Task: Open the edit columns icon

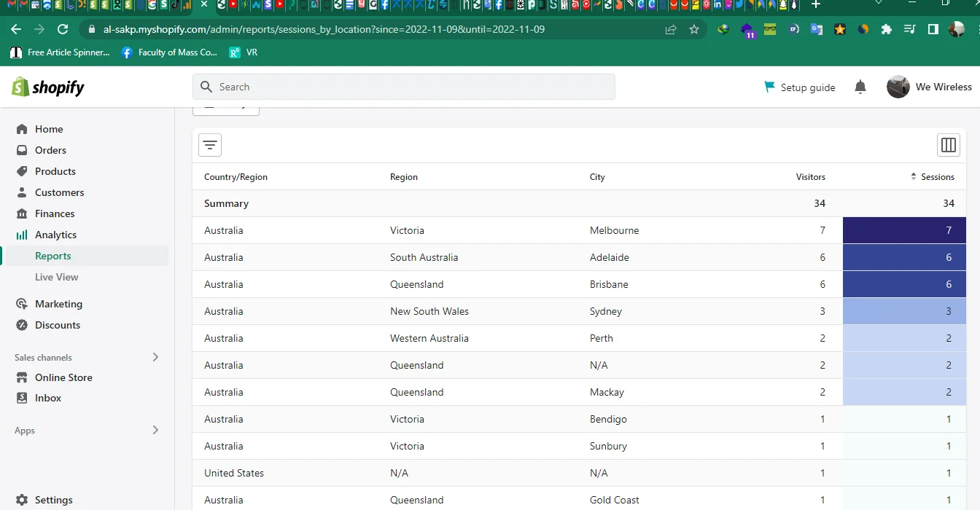Action: (x=948, y=145)
